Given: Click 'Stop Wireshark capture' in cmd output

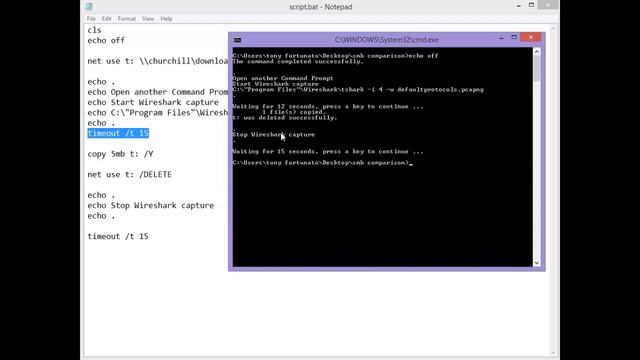Looking at the screenshot, I should 273,134.
